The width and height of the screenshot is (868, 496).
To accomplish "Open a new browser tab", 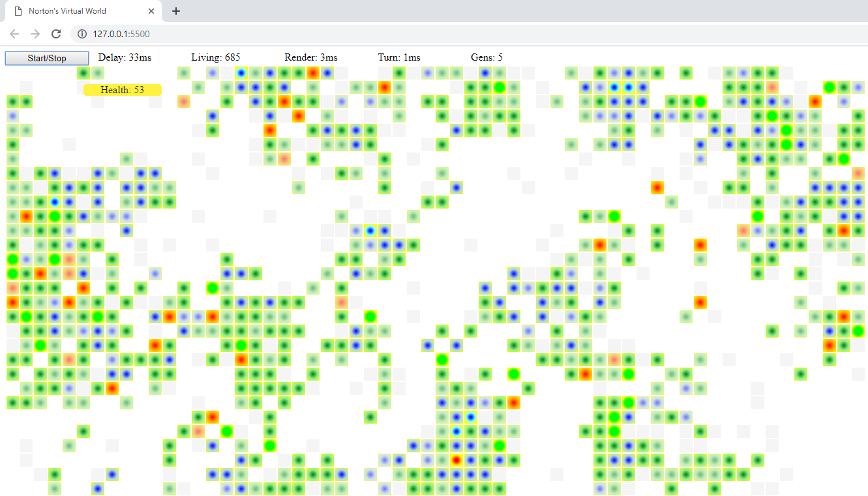I will (x=175, y=11).
